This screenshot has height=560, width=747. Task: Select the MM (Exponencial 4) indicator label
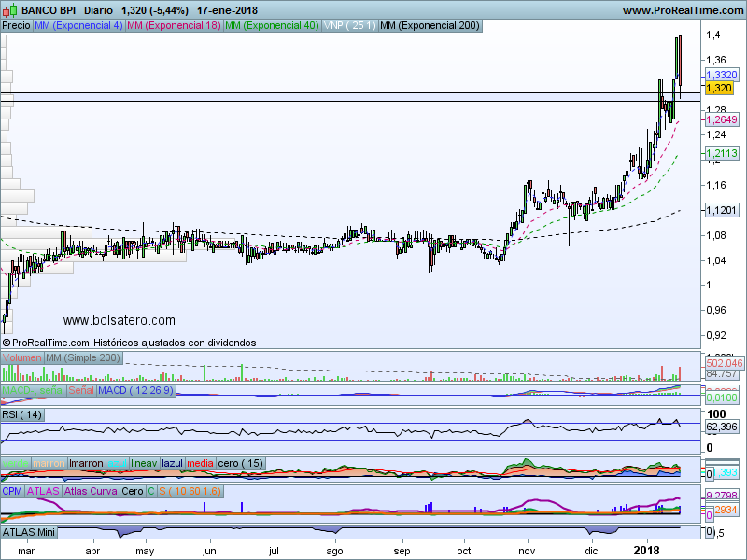[78, 26]
